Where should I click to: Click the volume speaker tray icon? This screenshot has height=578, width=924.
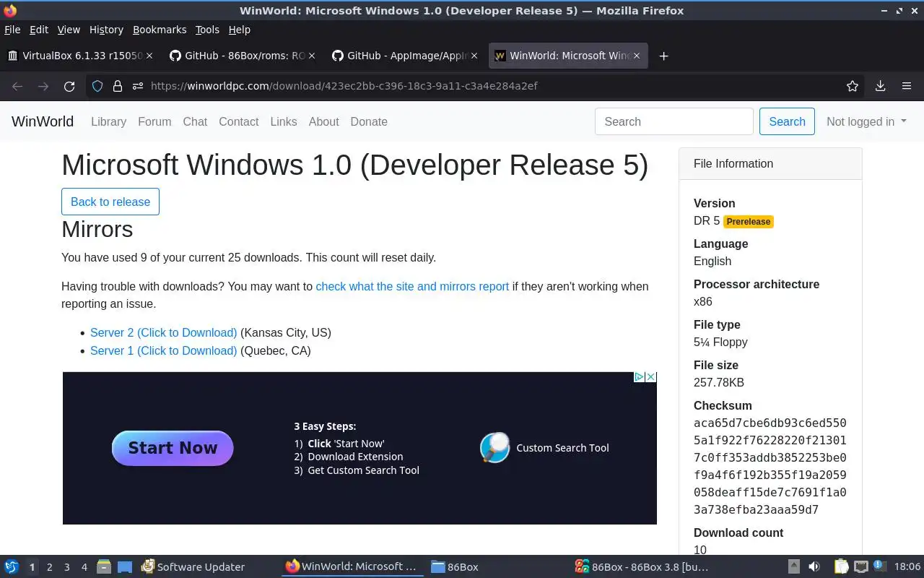pos(814,566)
